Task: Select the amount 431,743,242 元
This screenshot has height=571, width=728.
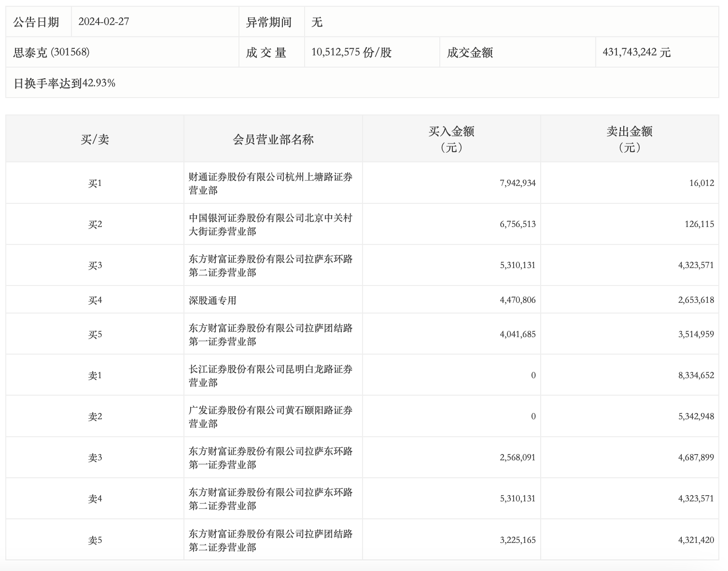Action: click(x=637, y=53)
